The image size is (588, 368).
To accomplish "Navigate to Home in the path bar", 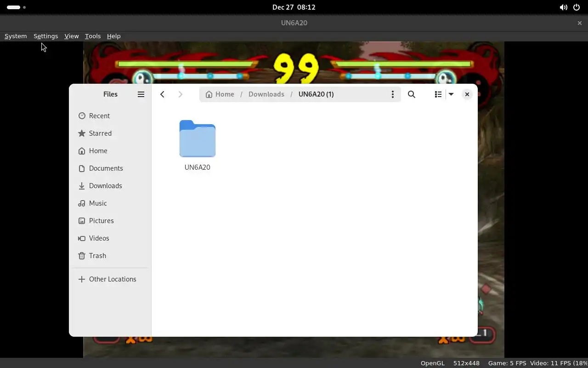I will click(x=220, y=94).
